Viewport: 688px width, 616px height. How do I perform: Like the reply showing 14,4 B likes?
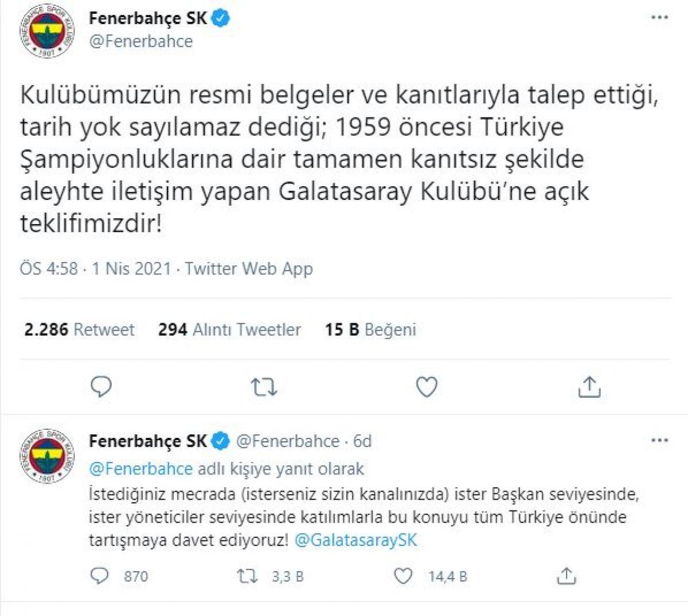405,576
